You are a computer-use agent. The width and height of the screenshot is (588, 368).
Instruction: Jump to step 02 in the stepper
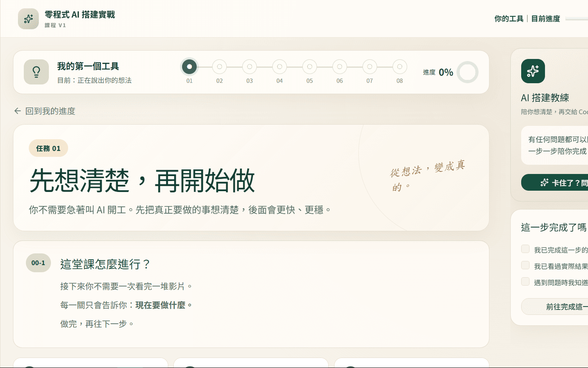click(x=220, y=66)
